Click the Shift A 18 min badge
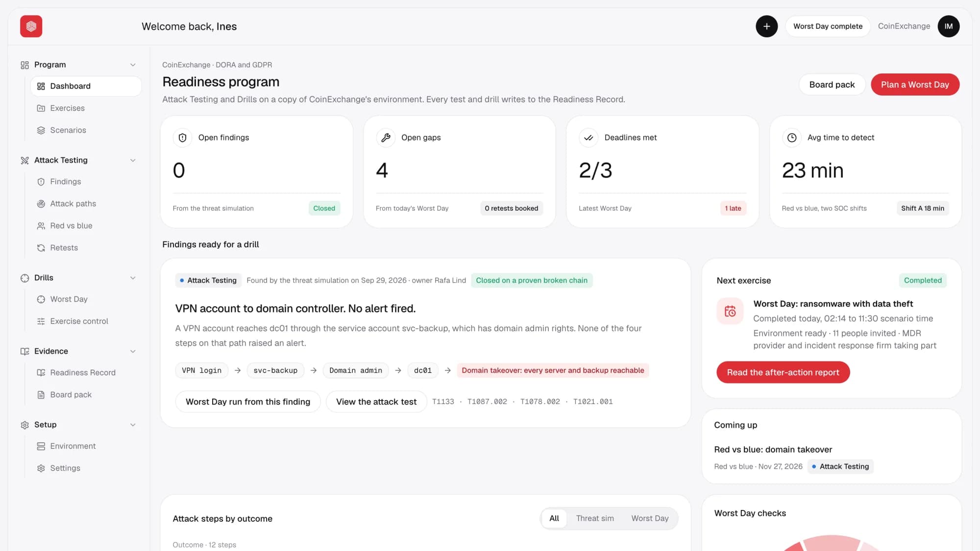This screenshot has height=551, width=980. (923, 208)
